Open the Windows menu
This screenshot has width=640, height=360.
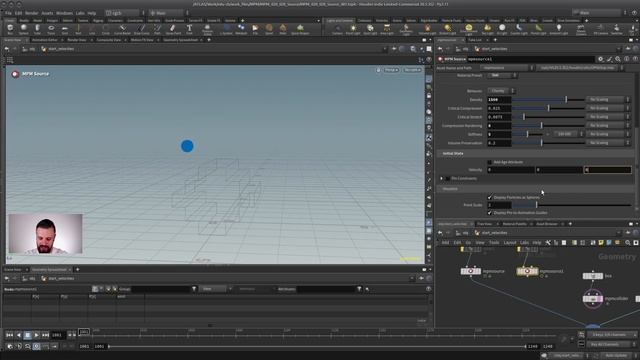64,13
